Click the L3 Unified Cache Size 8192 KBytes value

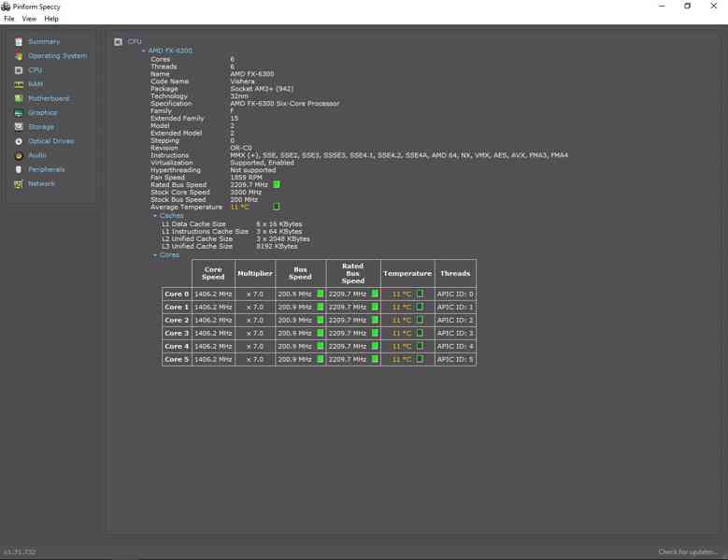[278, 246]
